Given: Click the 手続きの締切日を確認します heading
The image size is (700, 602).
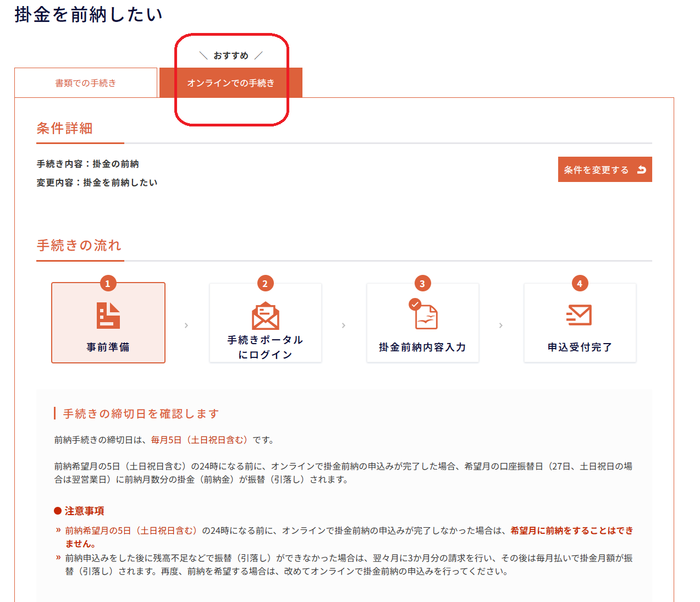Looking at the screenshot, I should (x=141, y=413).
